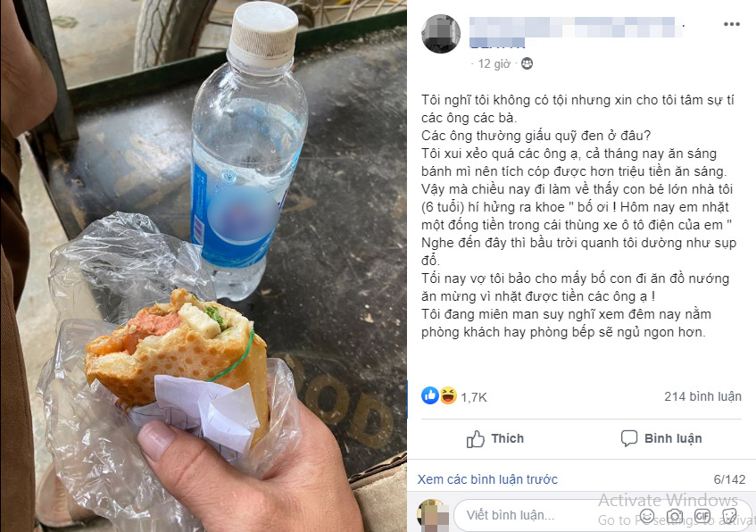
Task: Click the speech bubble icon beside Bình luận
Action: (x=629, y=438)
